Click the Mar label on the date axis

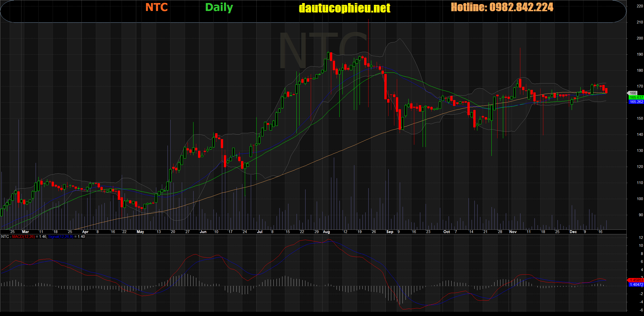pos(25,232)
